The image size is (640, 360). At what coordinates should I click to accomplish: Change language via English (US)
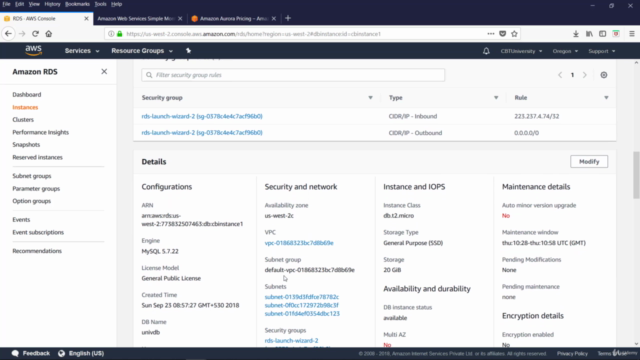click(x=86, y=353)
